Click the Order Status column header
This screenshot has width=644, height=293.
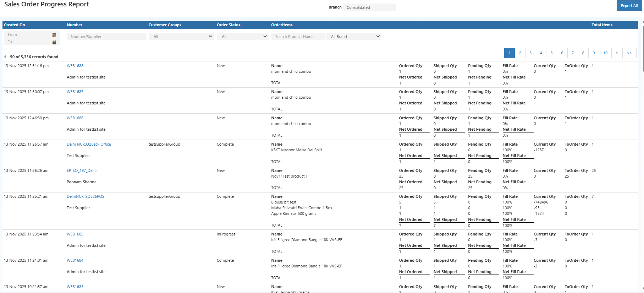point(229,25)
